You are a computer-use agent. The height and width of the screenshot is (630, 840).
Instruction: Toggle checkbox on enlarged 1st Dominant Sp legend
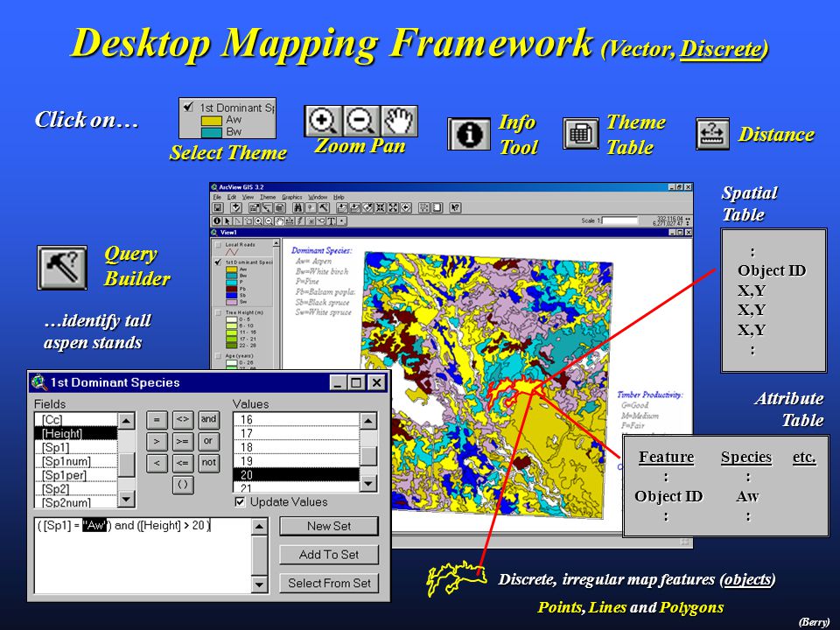click(187, 106)
